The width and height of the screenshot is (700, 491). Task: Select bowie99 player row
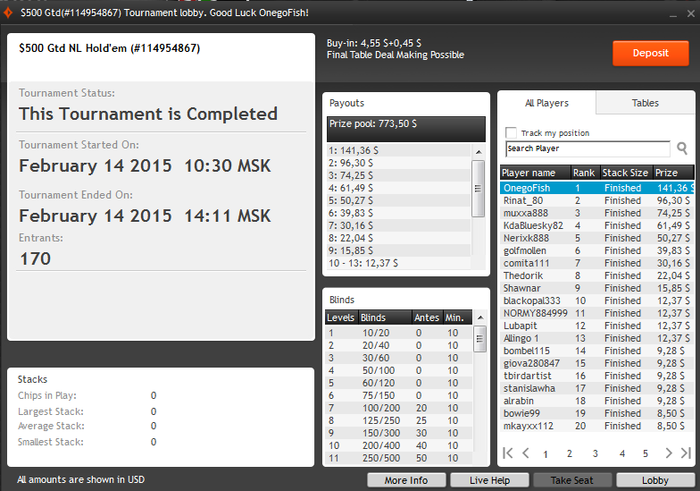point(597,413)
